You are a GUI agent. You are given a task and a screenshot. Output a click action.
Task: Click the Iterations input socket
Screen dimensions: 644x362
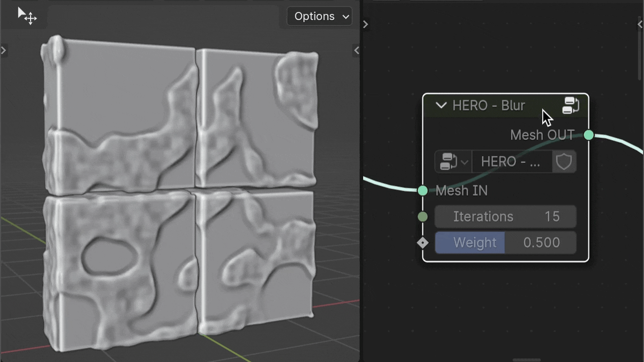(x=423, y=217)
